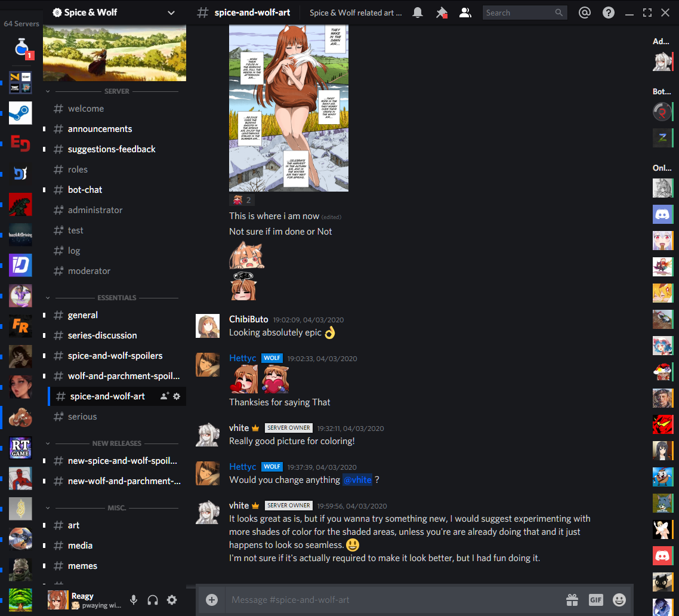This screenshot has height=616, width=679.
Task: Open new-wolf-and-parchment channel
Action: 116,481
